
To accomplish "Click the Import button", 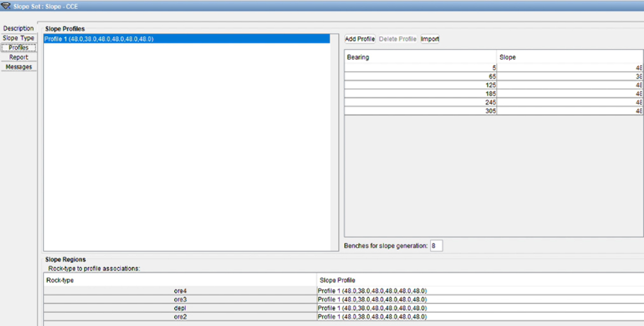I will click(430, 39).
